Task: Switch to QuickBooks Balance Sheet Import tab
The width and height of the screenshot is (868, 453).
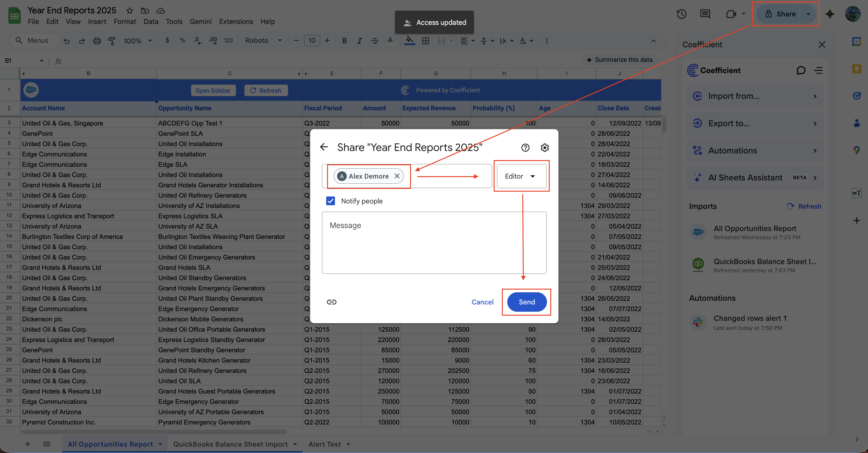Action: click(230, 444)
